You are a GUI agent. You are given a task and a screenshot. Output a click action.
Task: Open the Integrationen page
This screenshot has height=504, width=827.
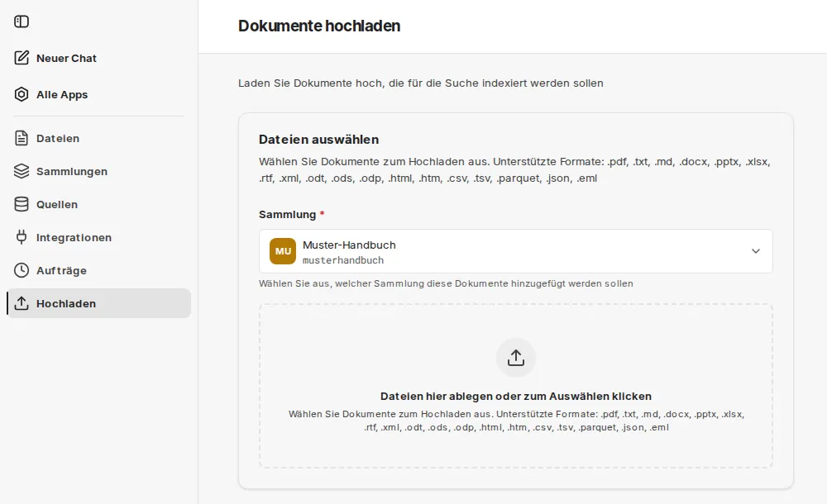click(98, 237)
